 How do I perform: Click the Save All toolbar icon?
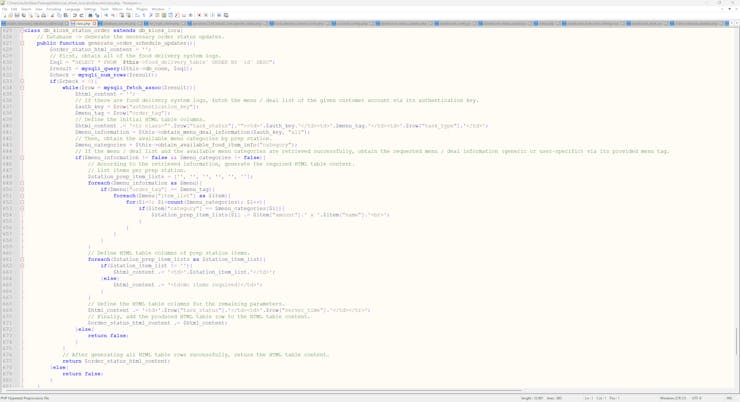coord(23,15)
